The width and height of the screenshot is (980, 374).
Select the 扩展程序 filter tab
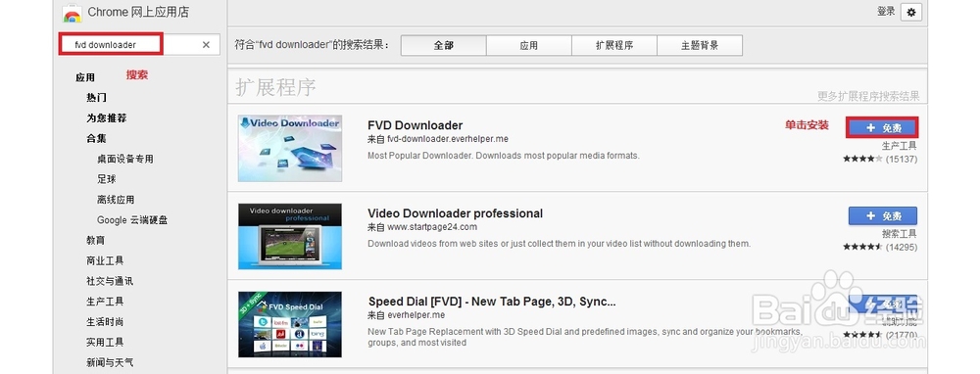[614, 46]
